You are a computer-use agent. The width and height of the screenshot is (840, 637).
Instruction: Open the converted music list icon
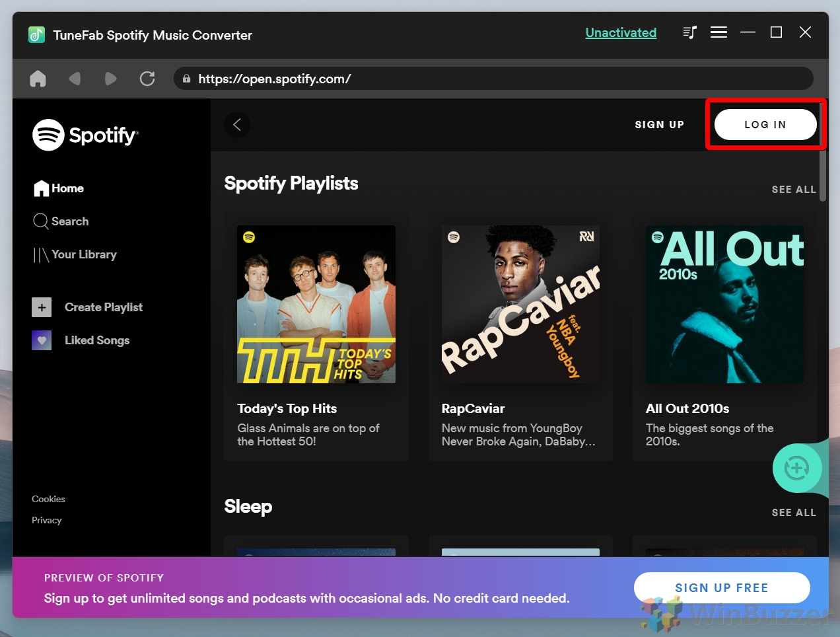pyautogui.click(x=689, y=32)
